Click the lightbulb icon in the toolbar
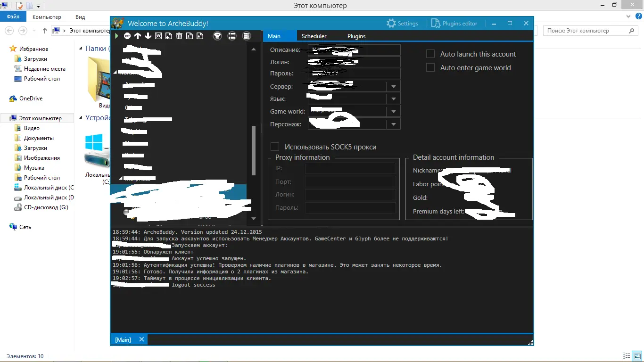Image resolution: width=644 pixels, height=362 pixels. pyautogui.click(x=217, y=36)
